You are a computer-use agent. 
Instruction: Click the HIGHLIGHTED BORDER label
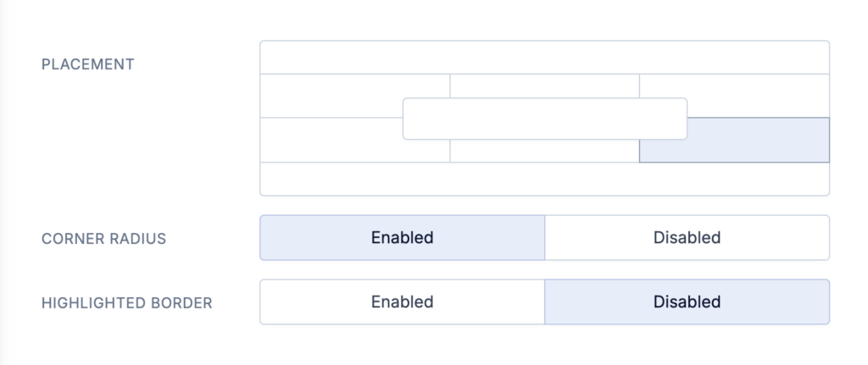127,303
